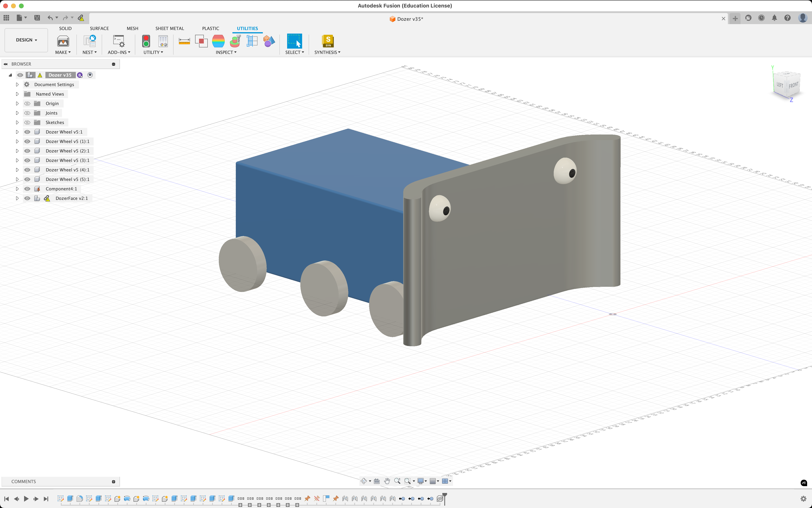Switch to the SURFACE tab

[x=99, y=29]
